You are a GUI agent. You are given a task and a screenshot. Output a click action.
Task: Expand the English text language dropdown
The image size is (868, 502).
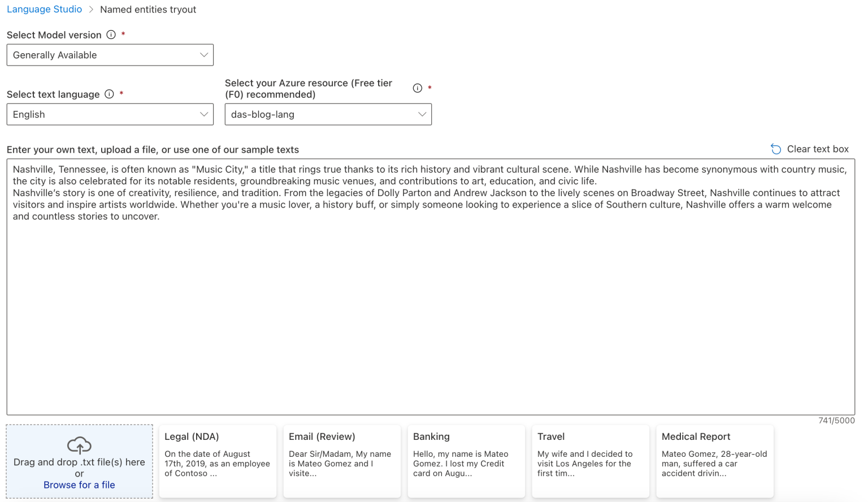110,114
